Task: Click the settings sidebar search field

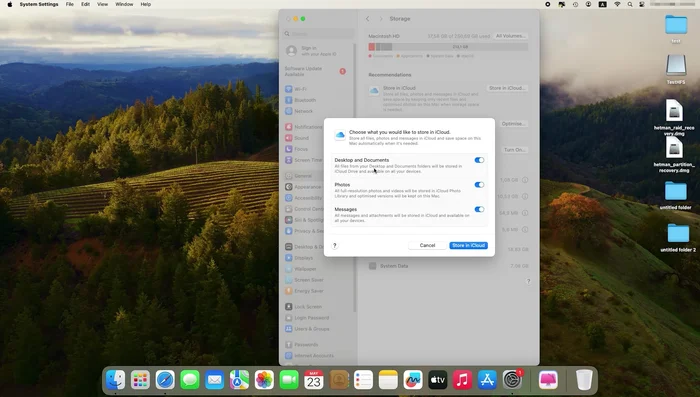Action: point(319,33)
